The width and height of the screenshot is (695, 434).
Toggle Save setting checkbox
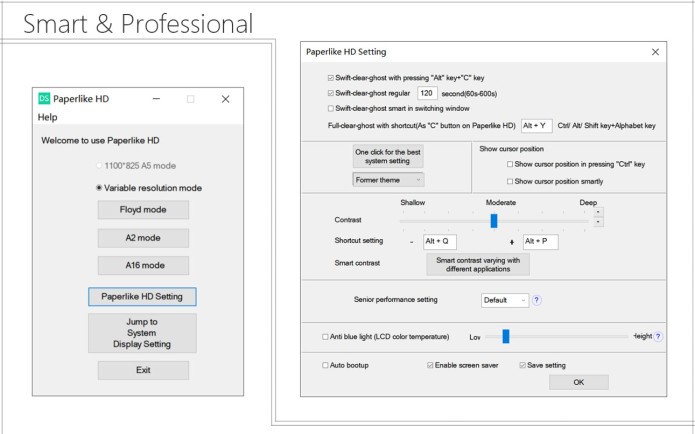click(x=523, y=365)
